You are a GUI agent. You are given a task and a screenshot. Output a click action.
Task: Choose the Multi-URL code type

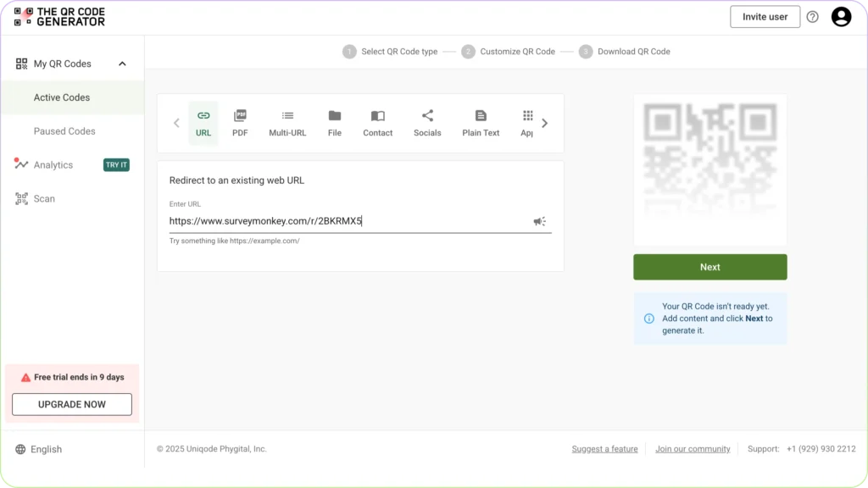[x=287, y=123]
